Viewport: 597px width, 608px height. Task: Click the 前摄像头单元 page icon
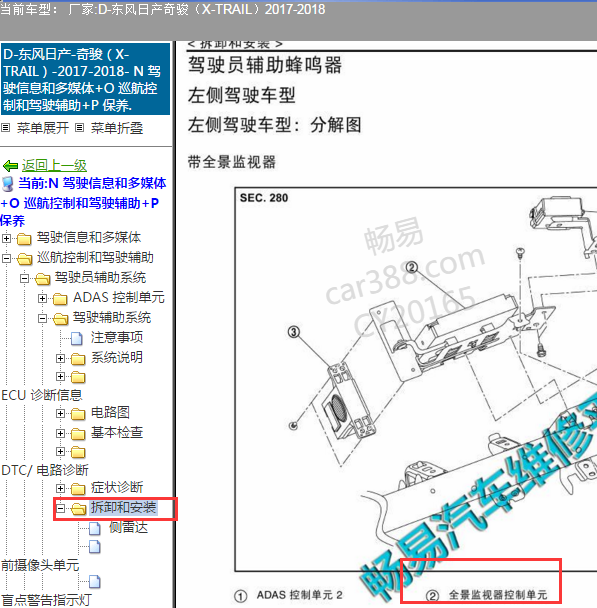pyautogui.click(x=95, y=547)
